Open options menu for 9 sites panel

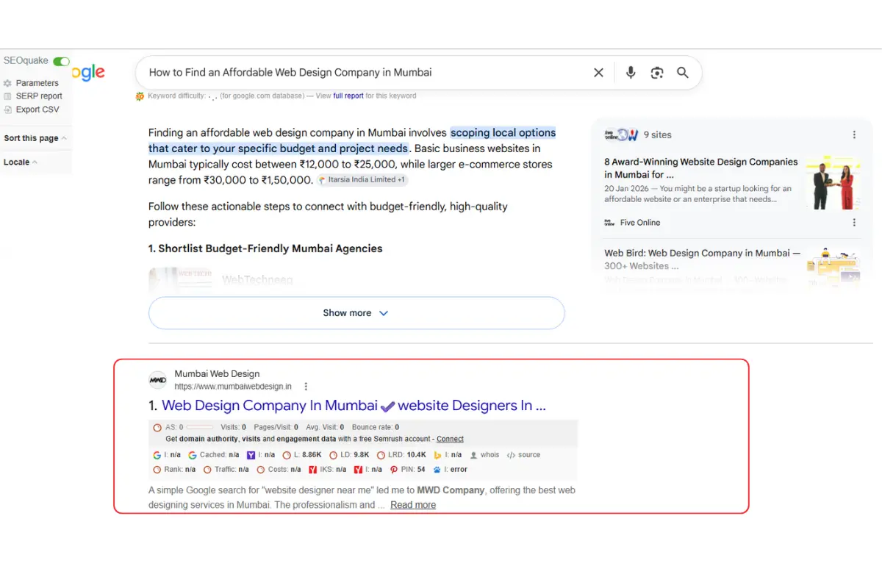[x=854, y=135]
